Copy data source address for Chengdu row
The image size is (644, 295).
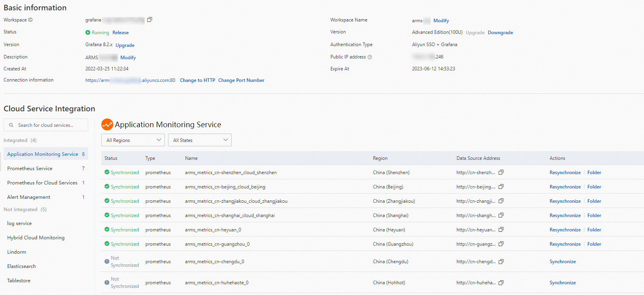click(x=501, y=262)
